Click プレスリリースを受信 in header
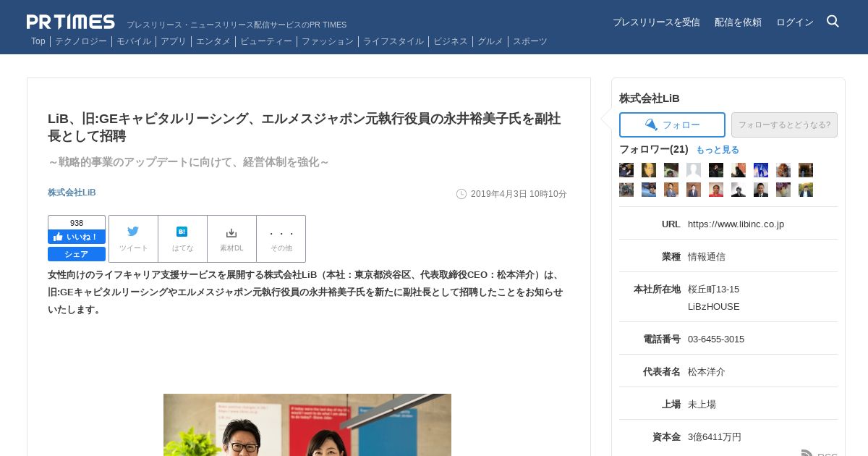Screen dimensions: 868x456 tap(656, 22)
